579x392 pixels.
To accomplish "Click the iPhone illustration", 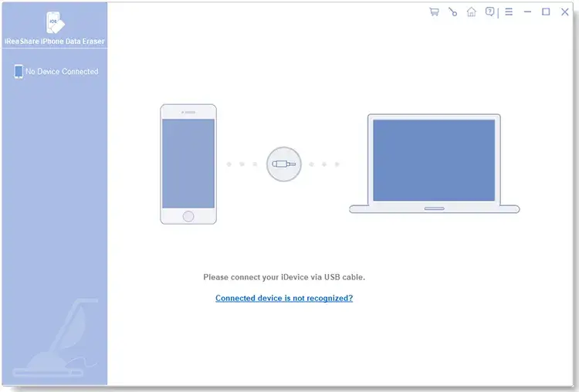I will 188,164.
